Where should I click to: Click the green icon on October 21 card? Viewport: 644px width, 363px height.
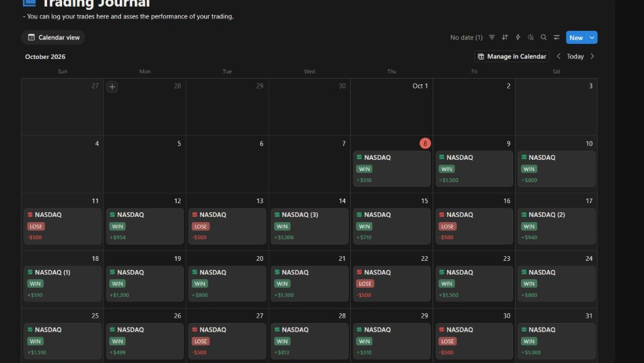[x=277, y=272]
